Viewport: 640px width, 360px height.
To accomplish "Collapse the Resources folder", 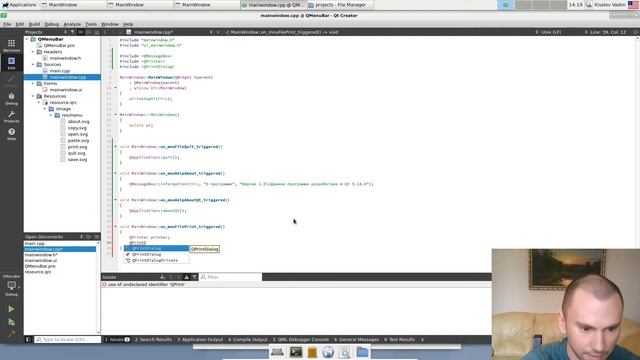I will [33, 96].
